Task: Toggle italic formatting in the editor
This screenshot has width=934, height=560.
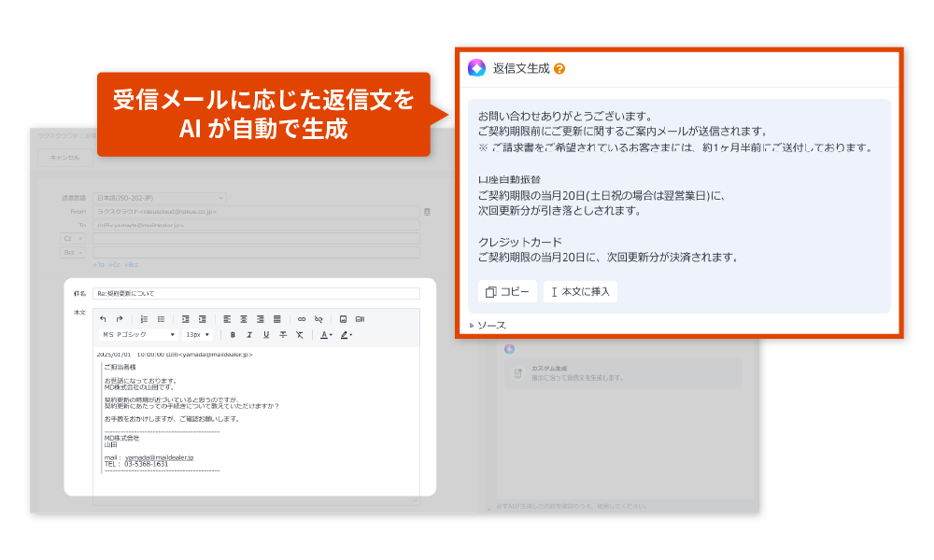Action: pyautogui.click(x=249, y=334)
